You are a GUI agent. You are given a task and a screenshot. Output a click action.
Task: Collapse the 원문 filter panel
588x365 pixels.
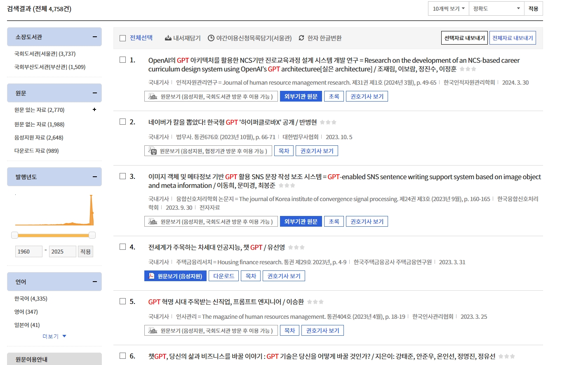pos(94,93)
